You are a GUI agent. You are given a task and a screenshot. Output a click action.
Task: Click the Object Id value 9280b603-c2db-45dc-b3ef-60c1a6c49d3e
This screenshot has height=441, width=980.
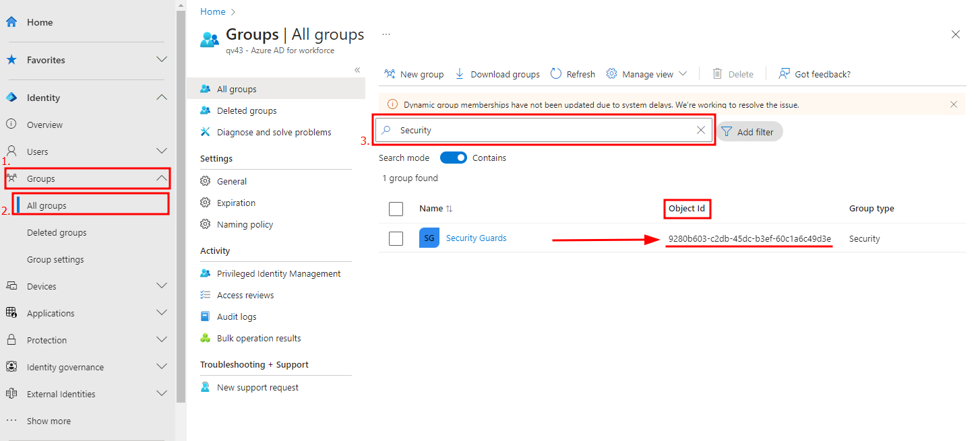click(749, 238)
